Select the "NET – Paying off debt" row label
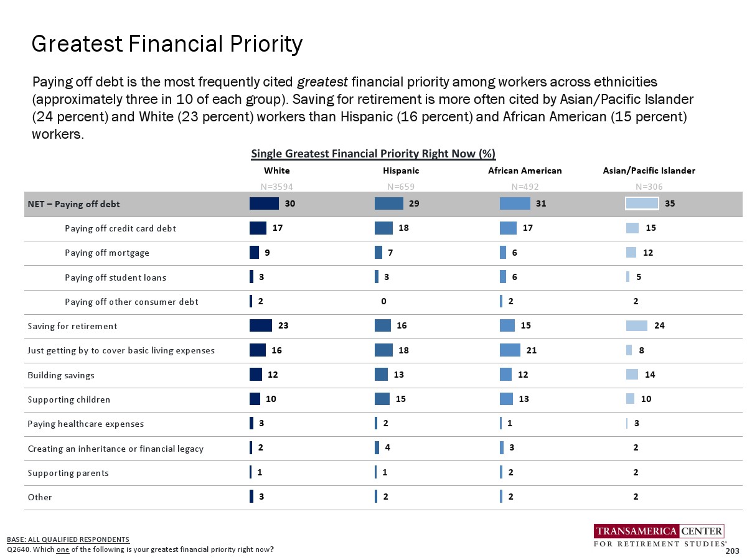 74,204
